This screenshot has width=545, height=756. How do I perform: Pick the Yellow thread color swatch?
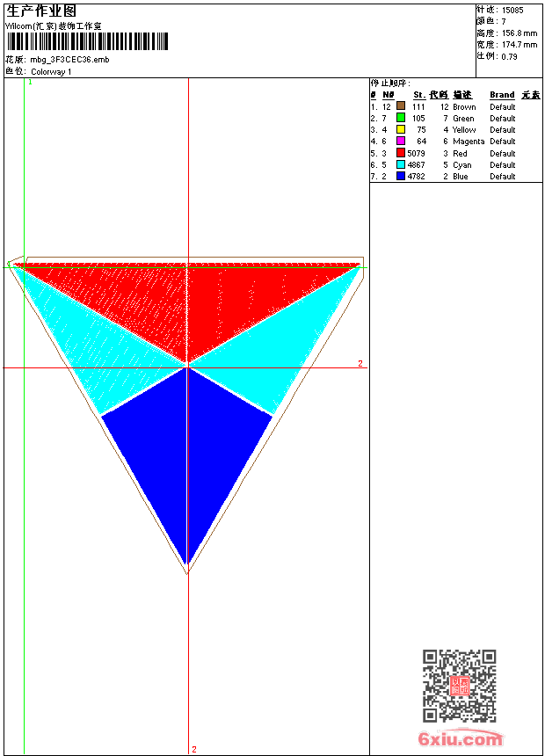tap(401, 129)
